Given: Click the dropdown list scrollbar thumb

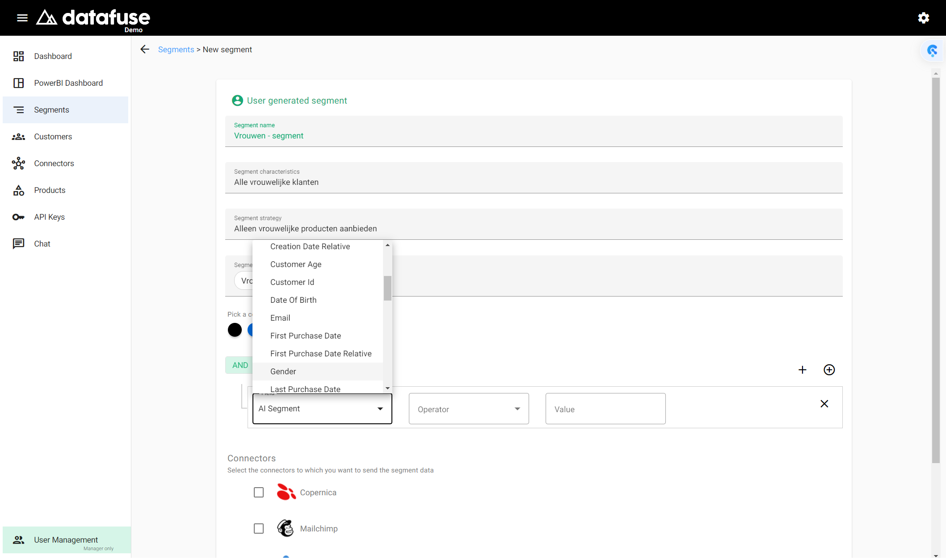Looking at the screenshot, I should (387, 288).
